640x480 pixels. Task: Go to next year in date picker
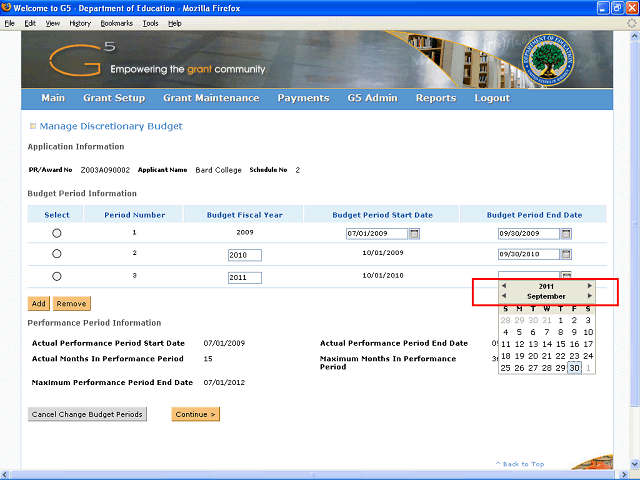590,286
